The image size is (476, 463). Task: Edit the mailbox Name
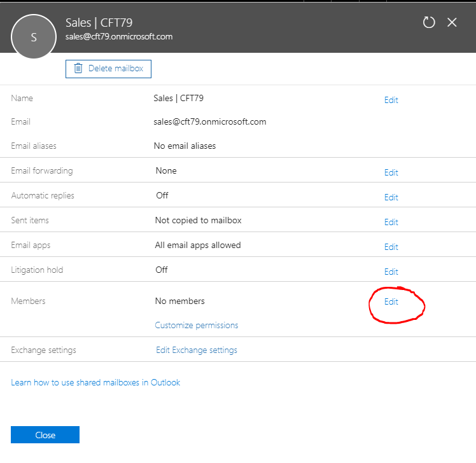click(x=391, y=100)
